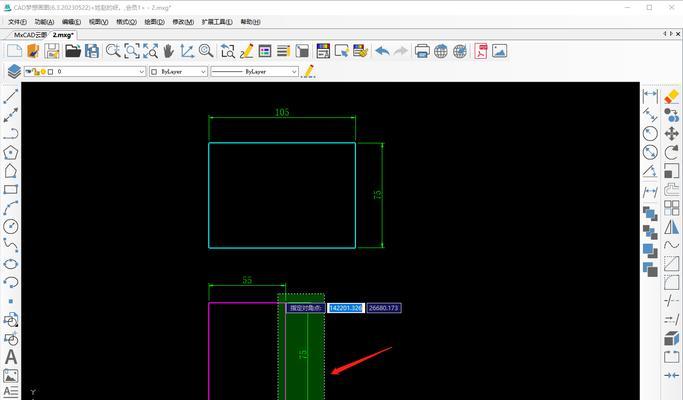
Task: Click the Redo arrow
Action: click(x=401, y=51)
